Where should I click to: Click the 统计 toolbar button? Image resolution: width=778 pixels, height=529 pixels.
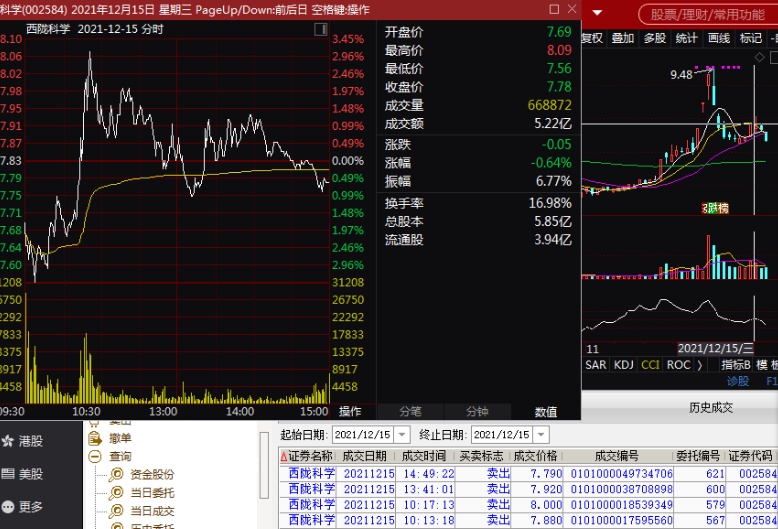coord(687,38)
